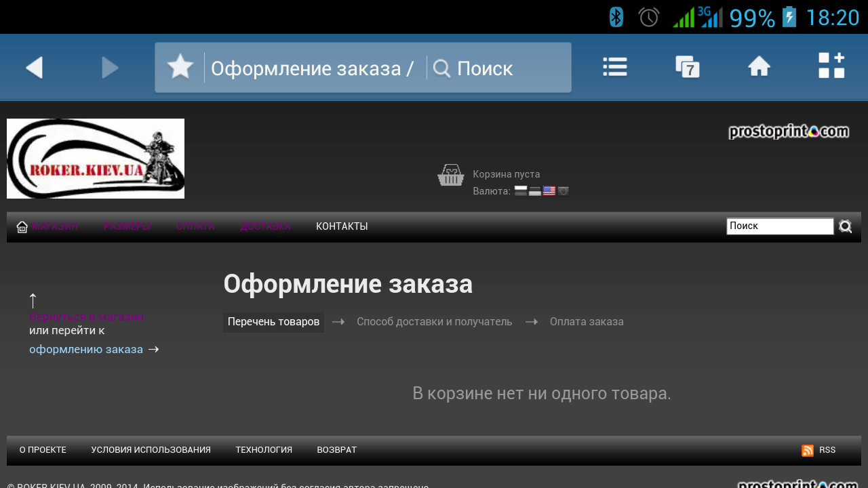This screenshot has height=488, width=868.
Task: Click the оформлению заказа link
Action: [x=86, y=350]
